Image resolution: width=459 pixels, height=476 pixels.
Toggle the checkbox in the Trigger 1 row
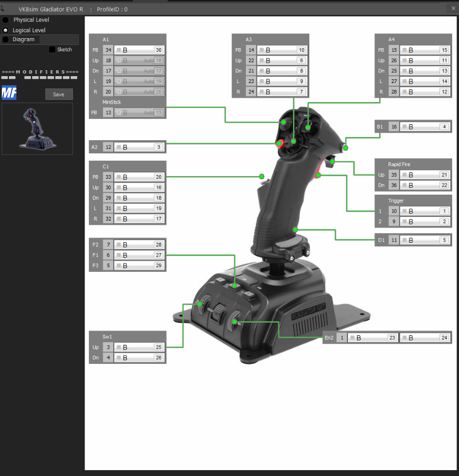click(x=404, y=211)
